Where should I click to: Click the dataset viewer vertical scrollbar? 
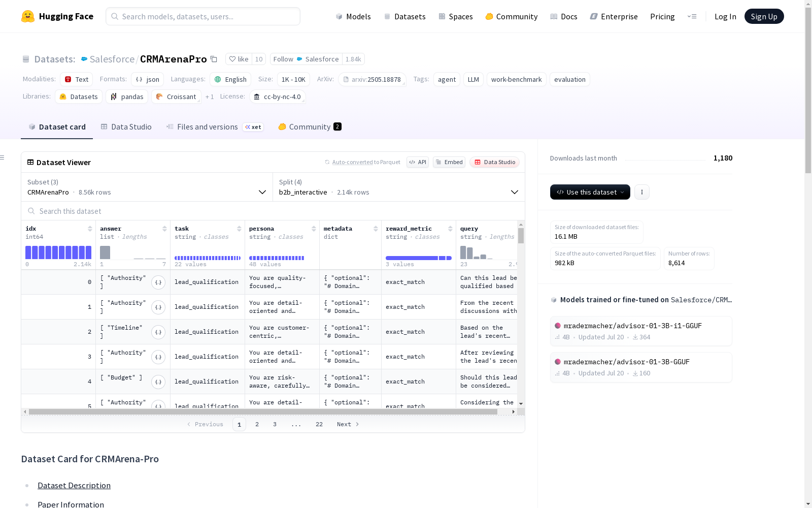click(x=521, y=236)
